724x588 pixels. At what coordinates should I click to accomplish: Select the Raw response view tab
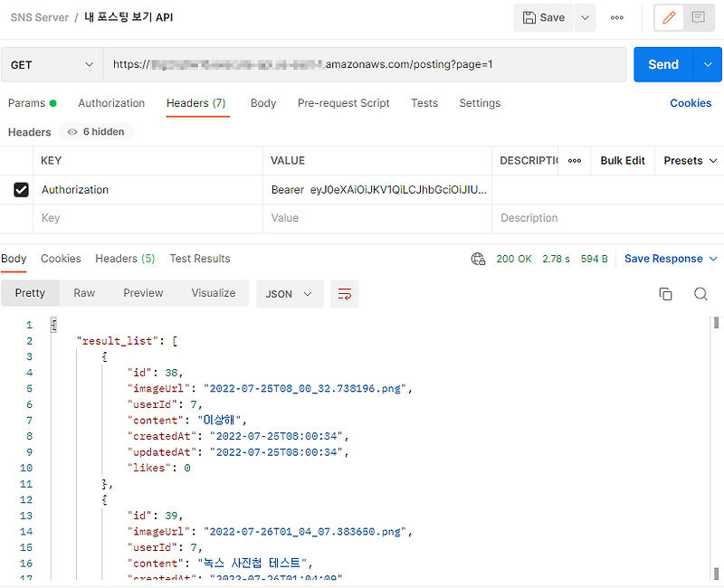point(84,293)
